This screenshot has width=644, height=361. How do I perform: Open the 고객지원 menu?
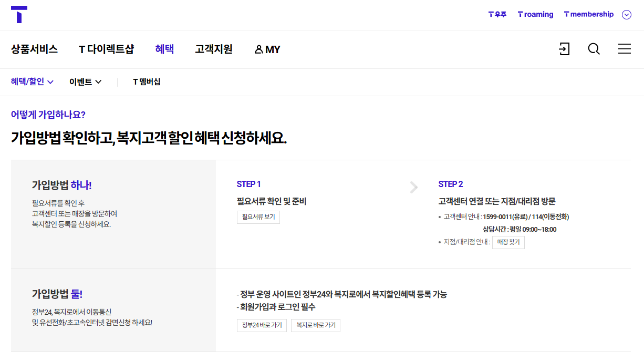(x=214, y=49)
